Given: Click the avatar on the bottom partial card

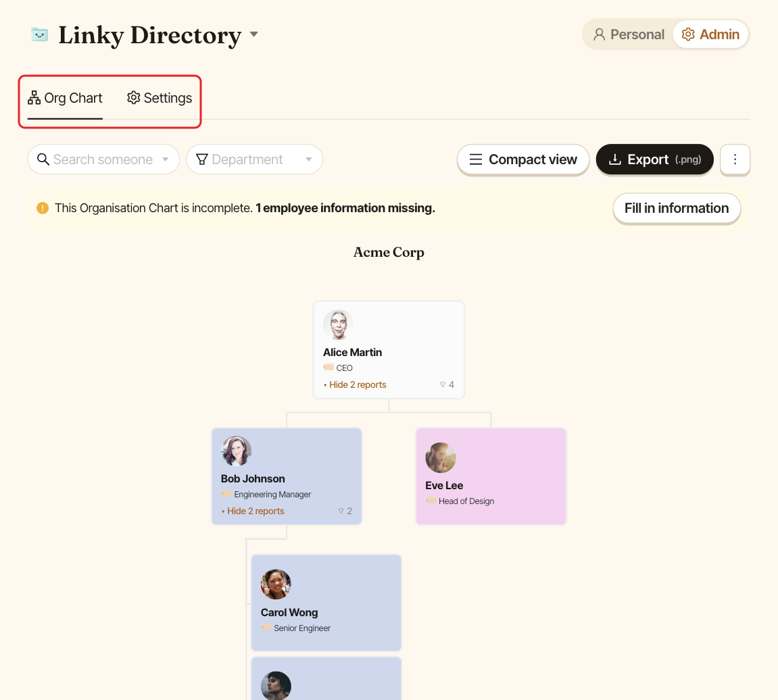Looking at the screenshot, I should (x=276, y=686).
